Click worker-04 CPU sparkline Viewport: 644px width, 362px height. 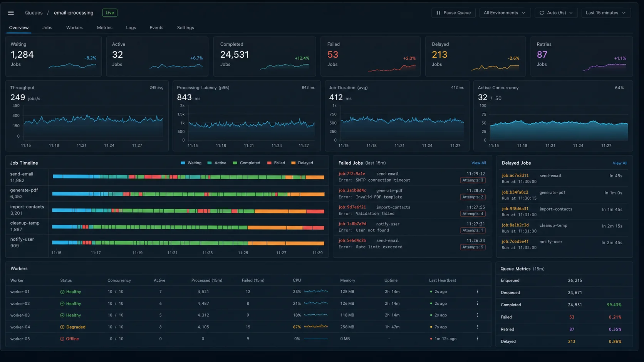pos(316,327)
